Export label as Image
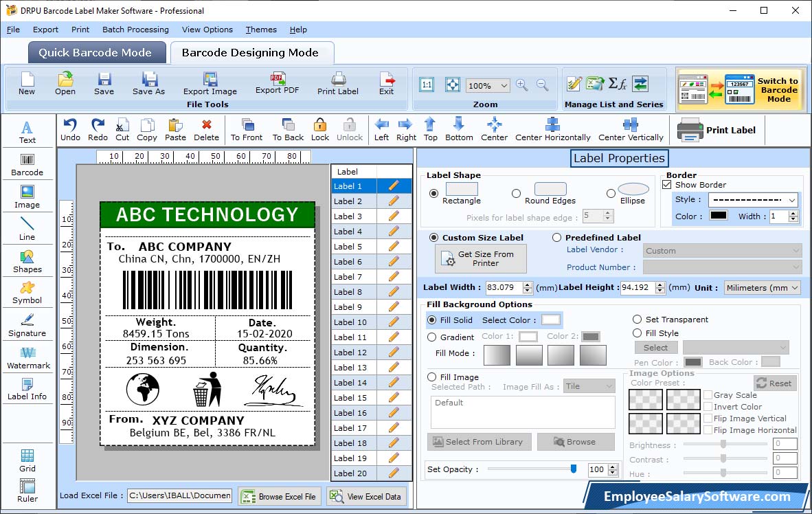 (210, 83)
